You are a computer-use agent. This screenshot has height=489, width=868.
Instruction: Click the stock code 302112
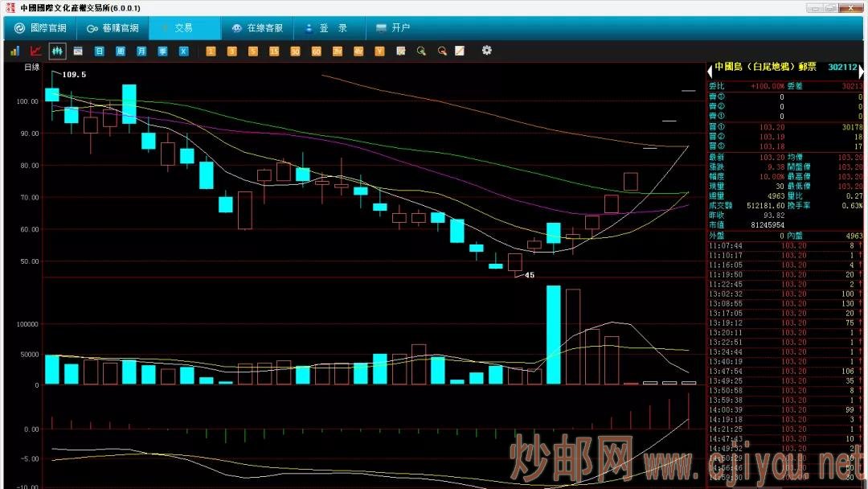point(842,67)
